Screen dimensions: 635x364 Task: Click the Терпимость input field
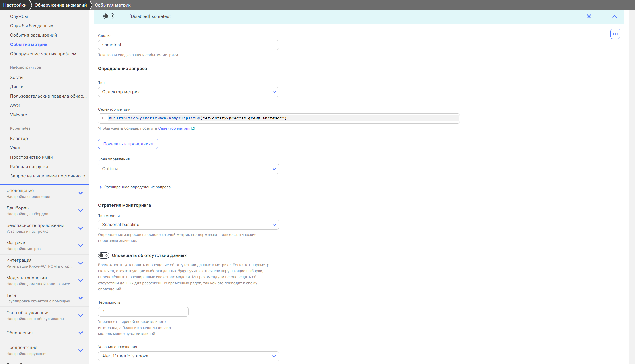pos(143,312)
